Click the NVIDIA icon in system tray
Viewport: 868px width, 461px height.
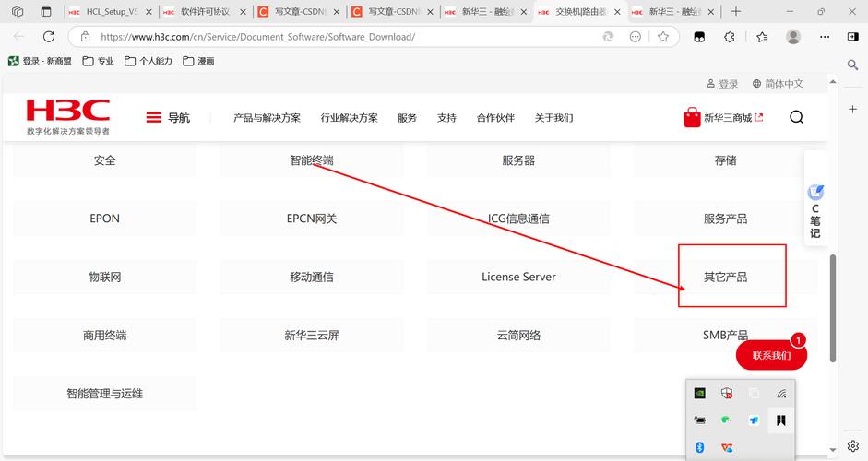click(x=701, y=393)
